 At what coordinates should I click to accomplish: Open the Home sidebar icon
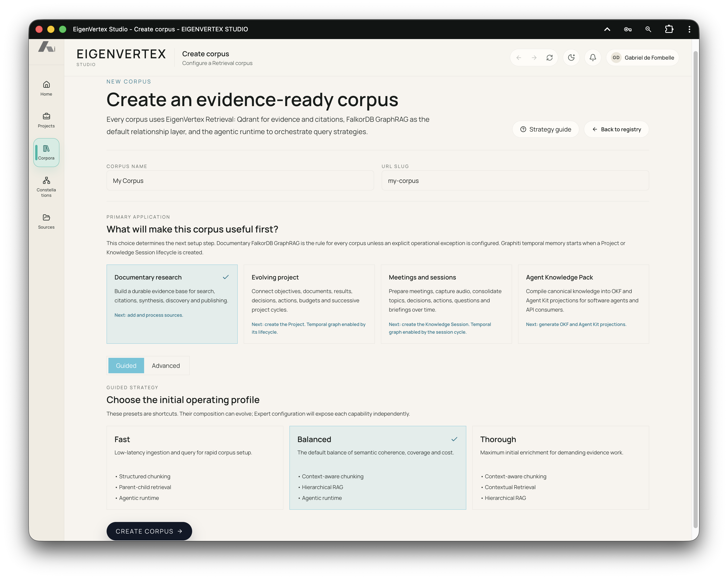46,85
